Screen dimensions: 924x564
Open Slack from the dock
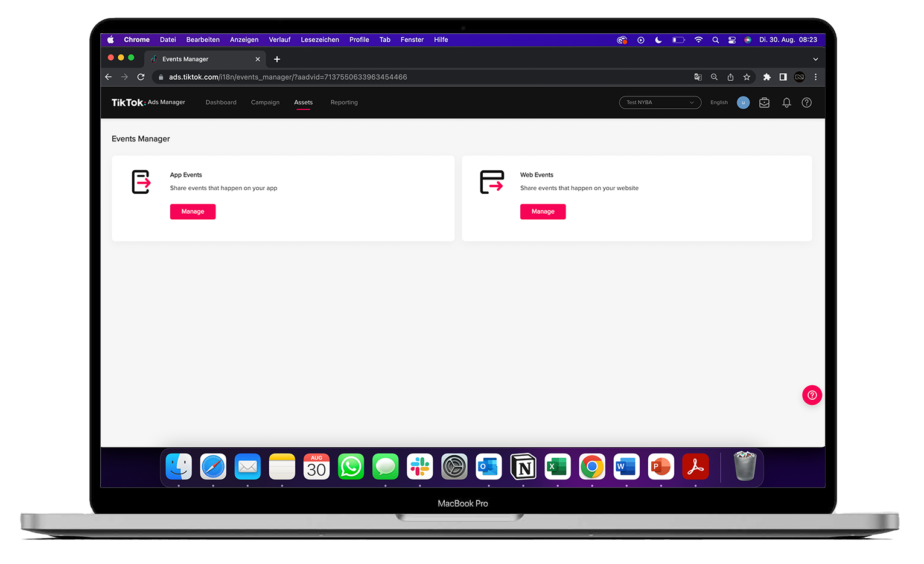coord(419,467)
